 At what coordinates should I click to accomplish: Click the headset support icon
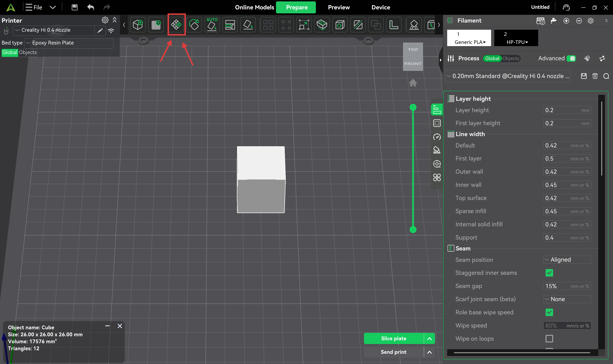coord(566,7)
